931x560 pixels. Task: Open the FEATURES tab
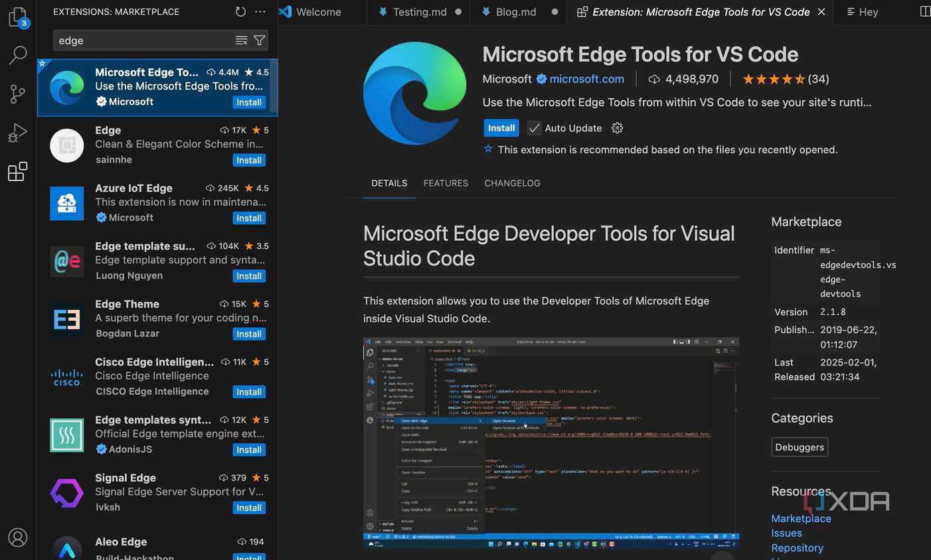(x=446, y=183)
